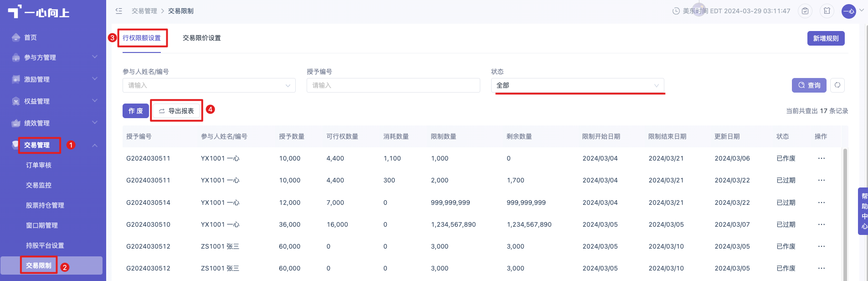
Task: Open 订单审核 in the sidebar
Action: [39, 165]
